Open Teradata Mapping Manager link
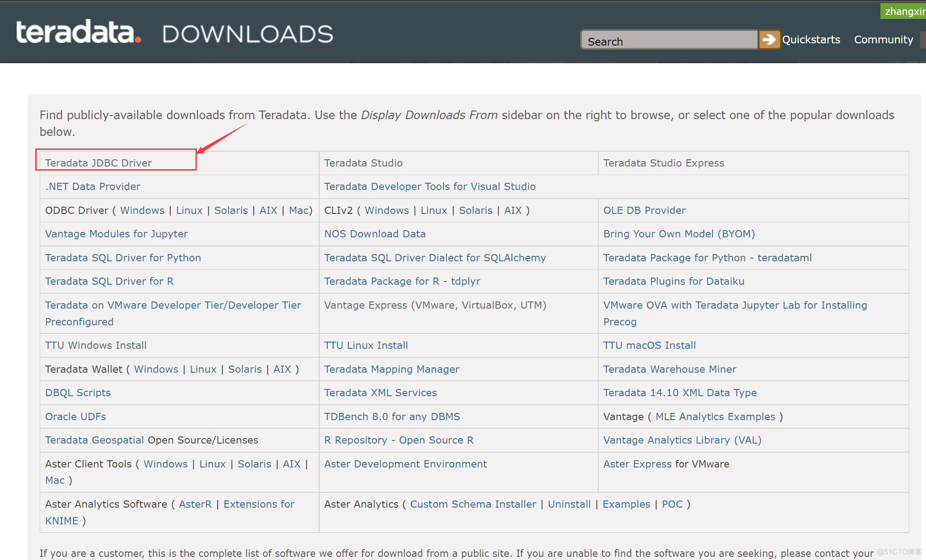 391,369
